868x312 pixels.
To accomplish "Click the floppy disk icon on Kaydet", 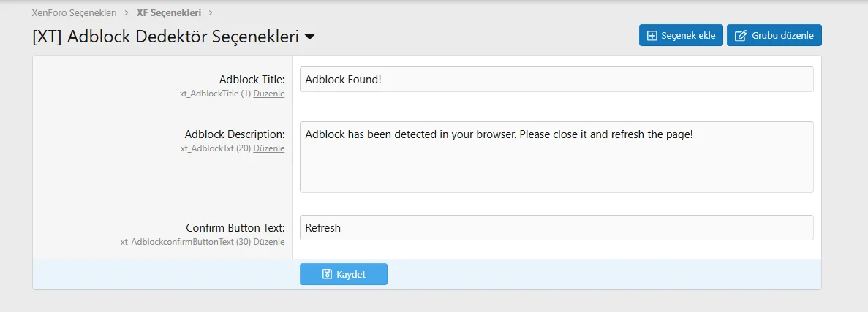I will [x=328, y=274].
